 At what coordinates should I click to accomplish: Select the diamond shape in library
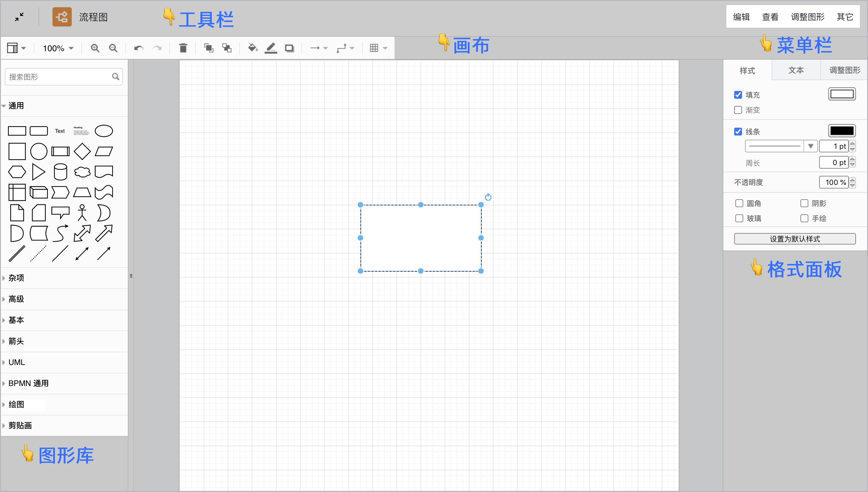pos(82,151)
